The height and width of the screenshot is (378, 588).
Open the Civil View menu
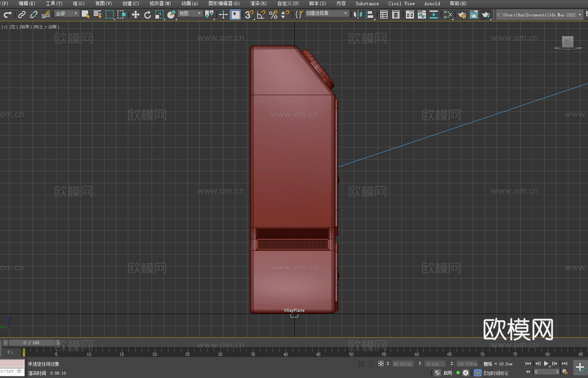401,3
